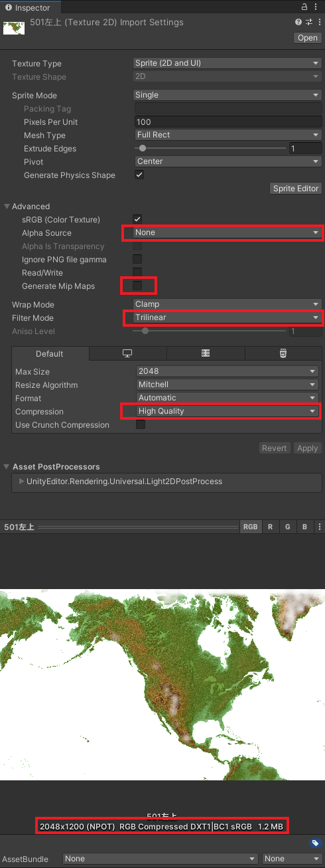Screen dimensions: 325x868
Task: Collapse the Advanced section
Action: click(7, 207)
